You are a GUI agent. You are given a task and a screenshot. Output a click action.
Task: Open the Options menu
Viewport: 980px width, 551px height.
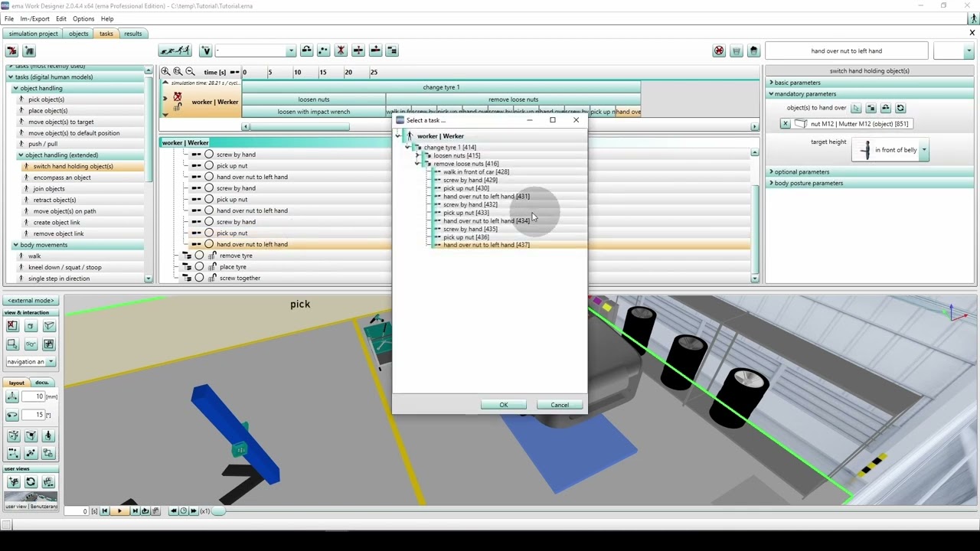83,18
